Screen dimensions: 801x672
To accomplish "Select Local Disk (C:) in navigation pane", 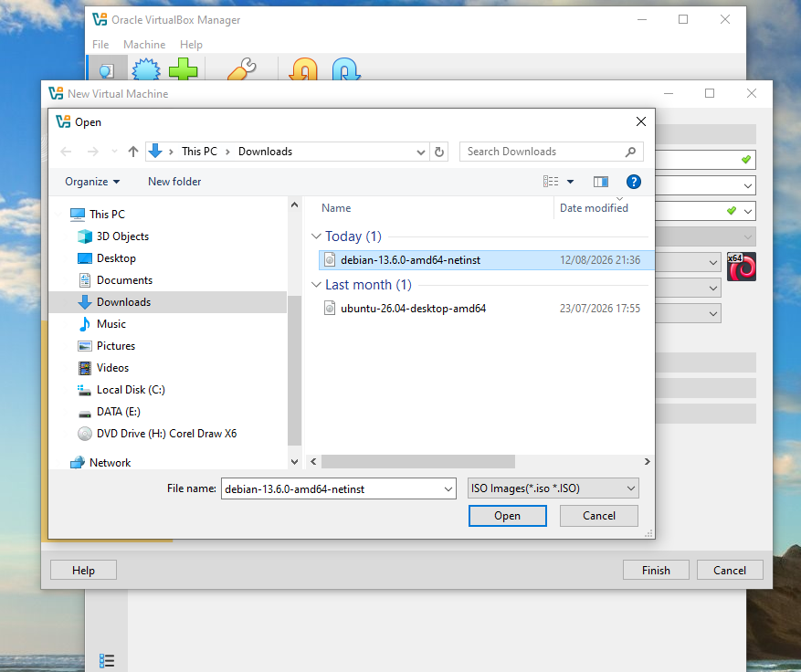I will coord(131,390).
